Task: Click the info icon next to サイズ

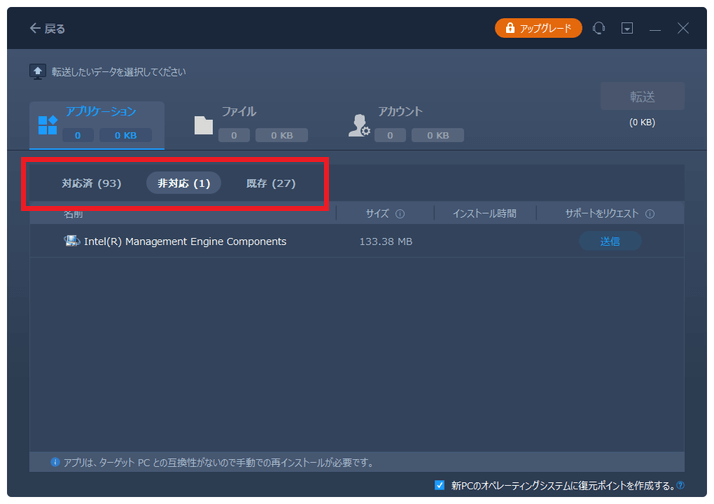Action: [x=400, y=214]
